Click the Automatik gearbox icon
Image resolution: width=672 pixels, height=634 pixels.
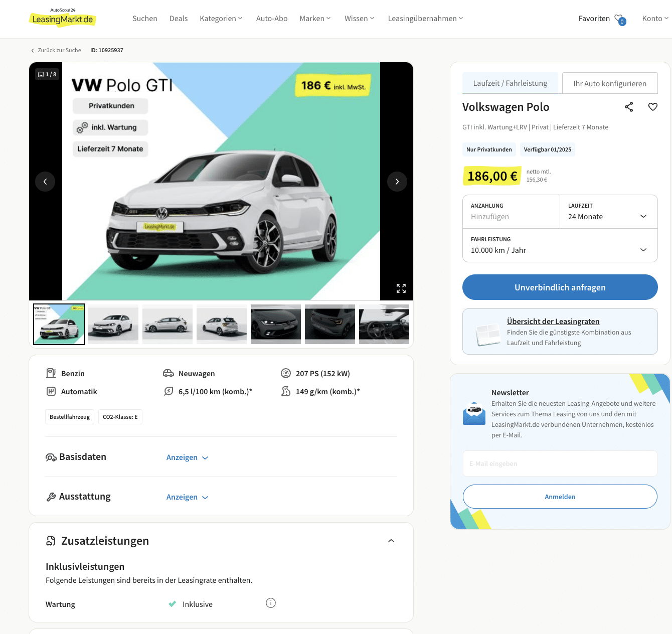pos(51,391)
